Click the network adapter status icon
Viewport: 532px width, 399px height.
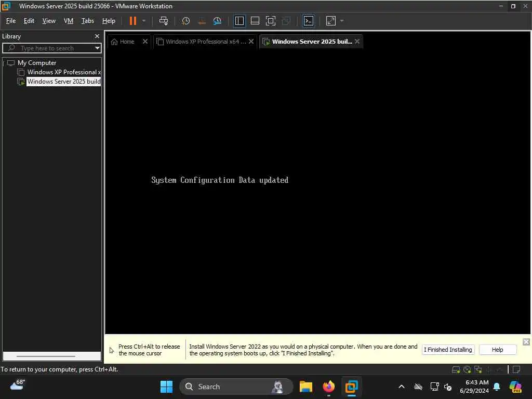[478, 369]
